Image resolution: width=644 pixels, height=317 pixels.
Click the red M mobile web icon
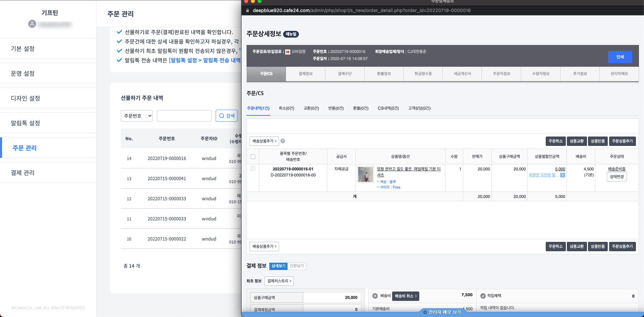click(288, 52)
